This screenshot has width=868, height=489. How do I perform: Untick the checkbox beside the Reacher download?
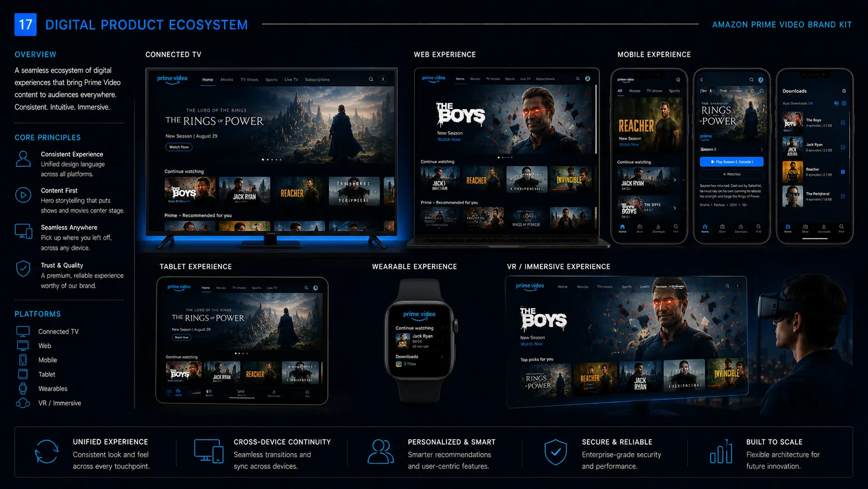843,172
